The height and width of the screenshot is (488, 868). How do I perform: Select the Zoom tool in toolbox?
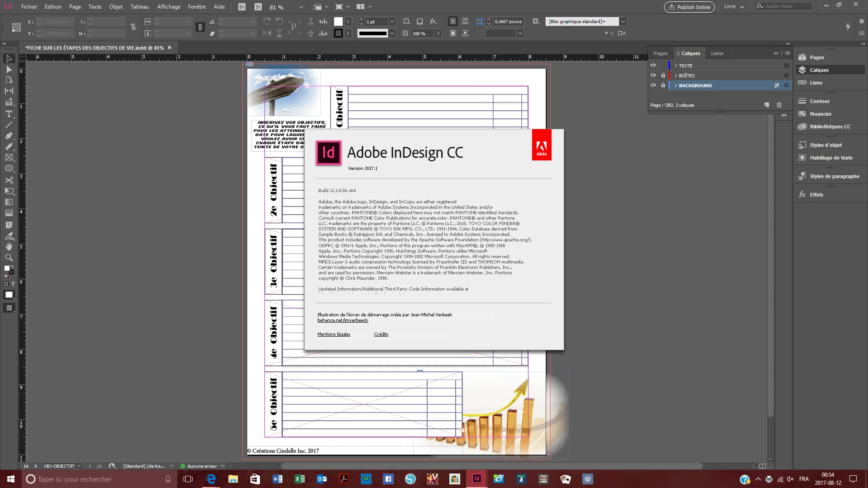9,258
